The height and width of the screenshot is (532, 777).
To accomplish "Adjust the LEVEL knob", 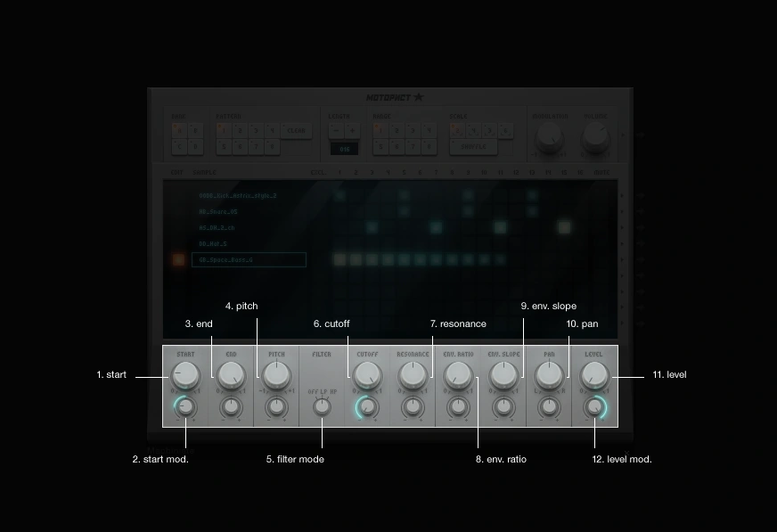I will pos(594,375).
